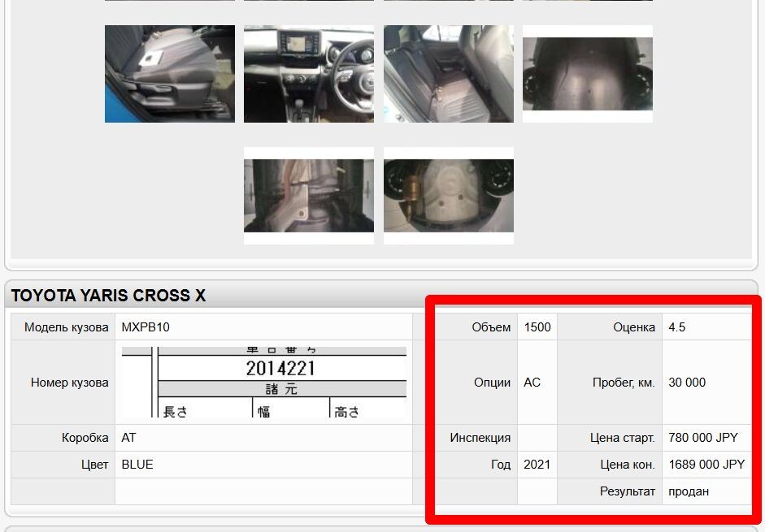Click the rating value 4.5
This screenshot has height=532, width=765.
pyautogui.click(x=676, y=327)
